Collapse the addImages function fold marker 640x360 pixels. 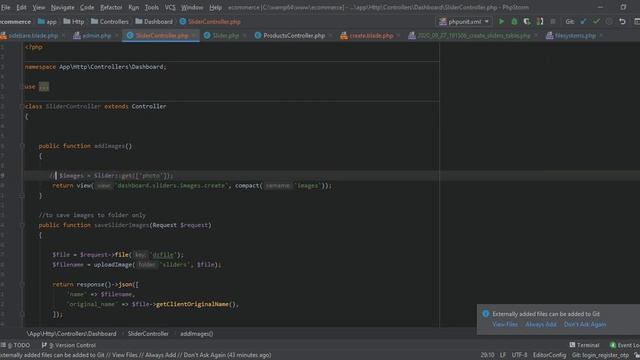[x=22, y=146]
